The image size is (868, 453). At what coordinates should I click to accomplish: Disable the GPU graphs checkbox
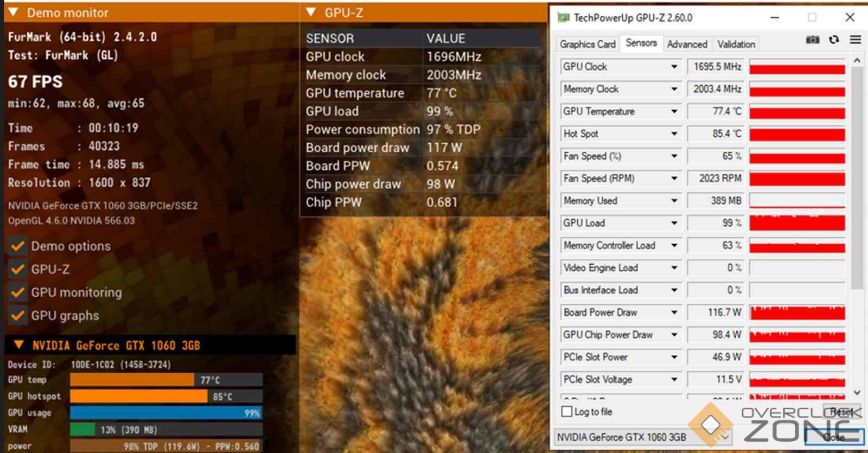[x=18, y=315]
